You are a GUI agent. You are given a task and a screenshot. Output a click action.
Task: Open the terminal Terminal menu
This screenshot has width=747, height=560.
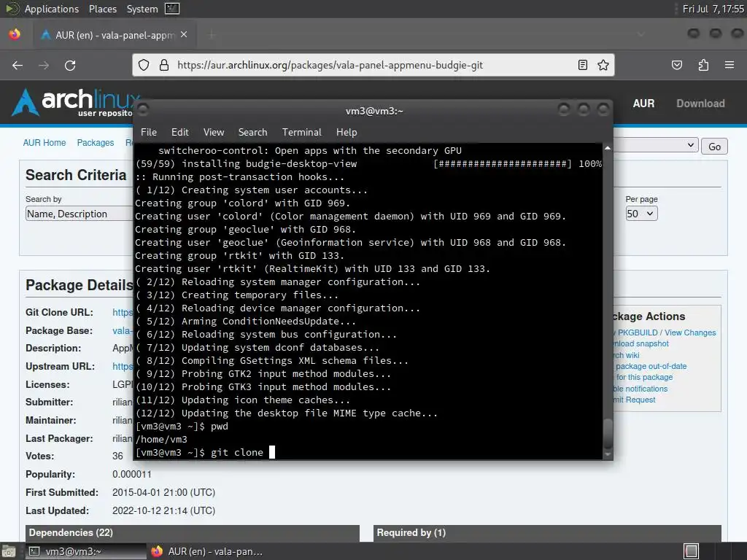301,132
